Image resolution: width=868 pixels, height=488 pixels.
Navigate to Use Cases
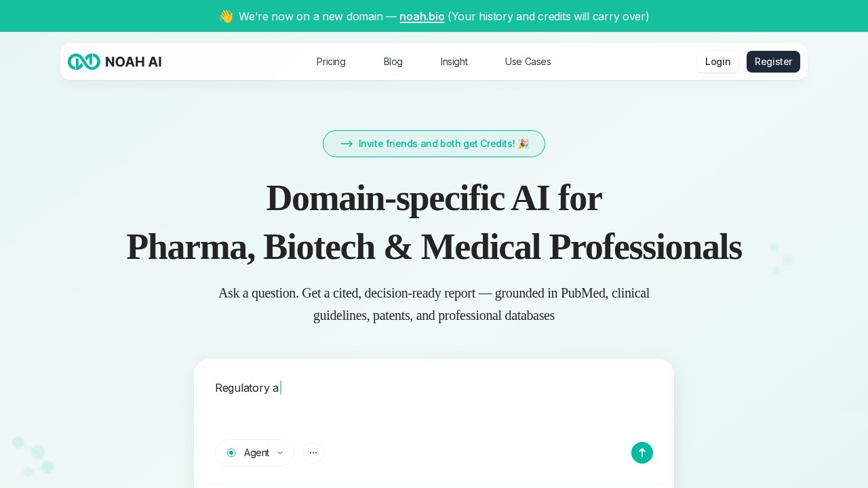pyautogui.click(x=528, y=62)
